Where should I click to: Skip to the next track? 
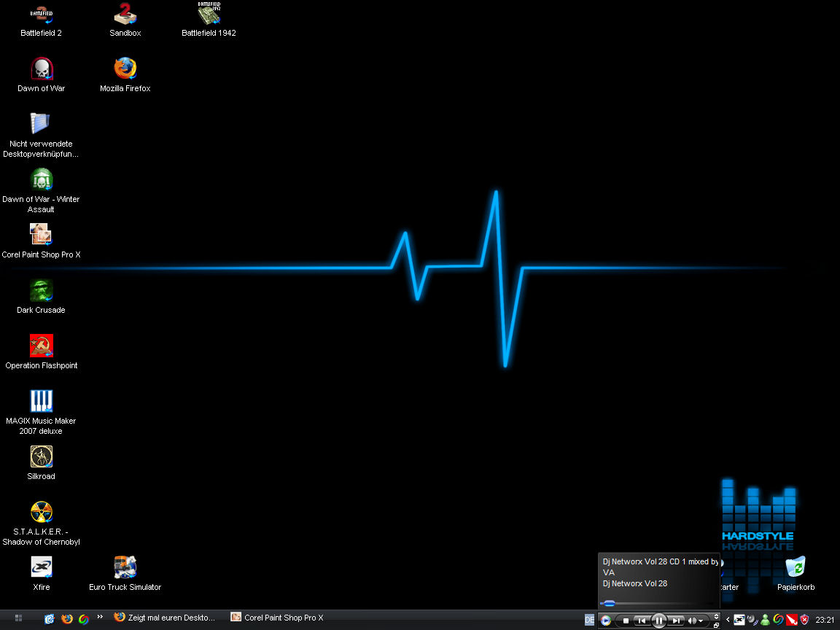coord(677,621)
